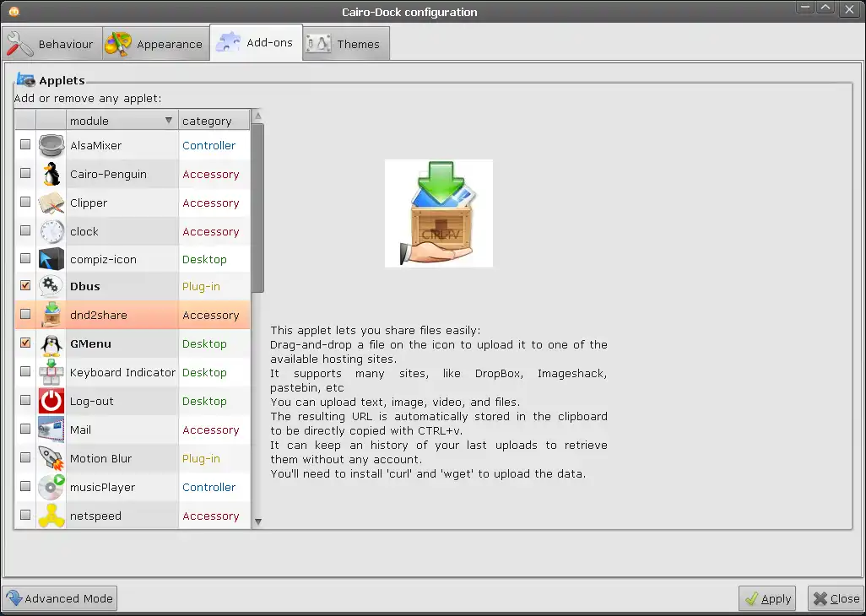The width and height of the screenshot is (866, 616).
Task: Click the large dnd2share preview image
Action: pos(439,213)
